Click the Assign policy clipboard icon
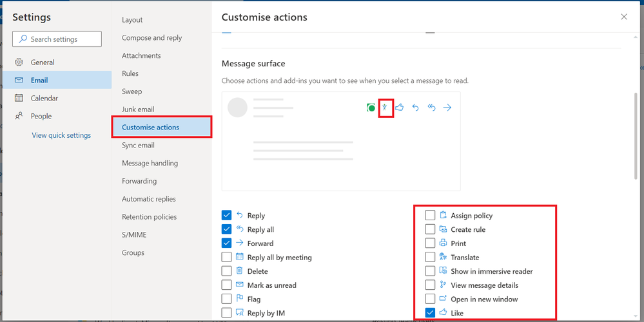This screenshot has width=644, height=322. 443,215
